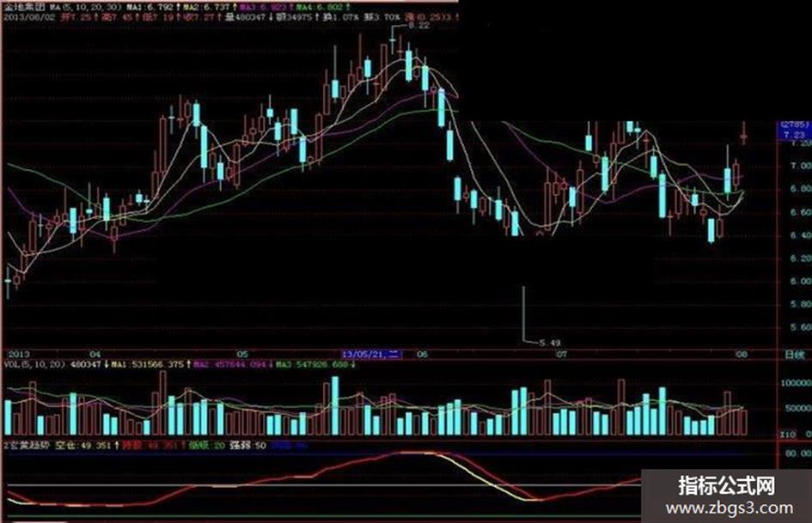
Task: Click the 2013/08/02 date in the info row
Action: [27, 17]
